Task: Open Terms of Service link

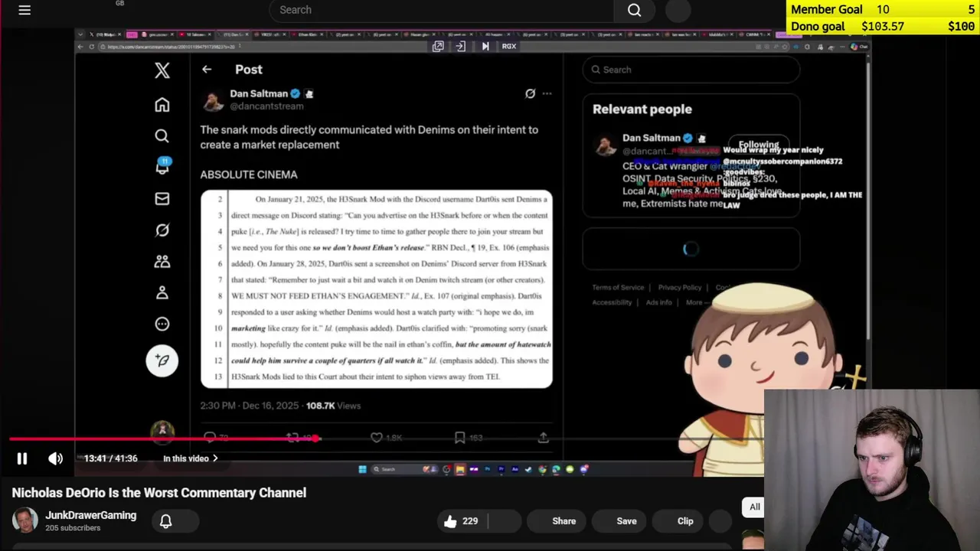Action: click(618, 288)
